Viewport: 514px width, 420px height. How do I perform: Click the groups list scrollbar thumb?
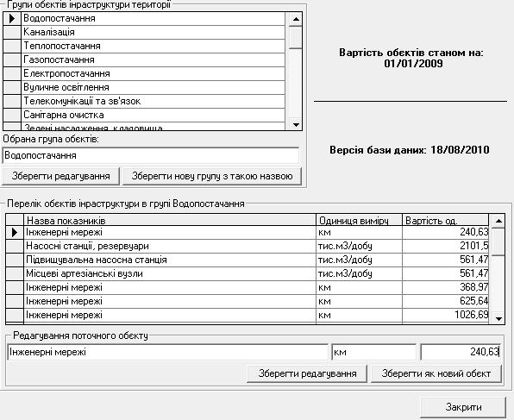(x=296, y=37)
